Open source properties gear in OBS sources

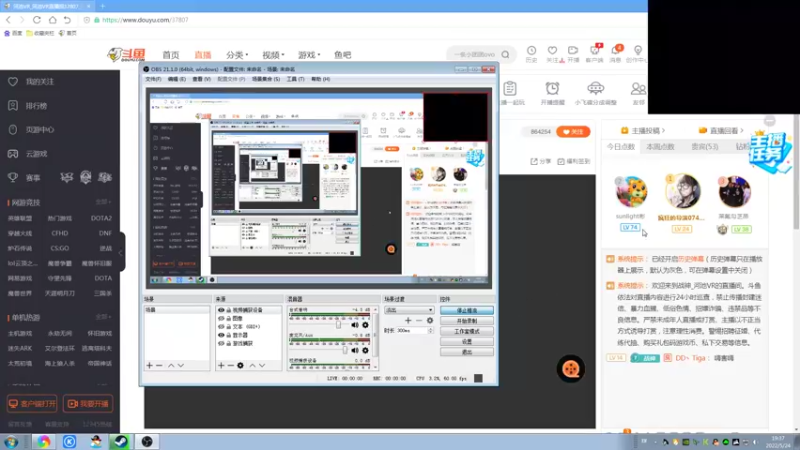pyautogui.click(x=240, y=365)
